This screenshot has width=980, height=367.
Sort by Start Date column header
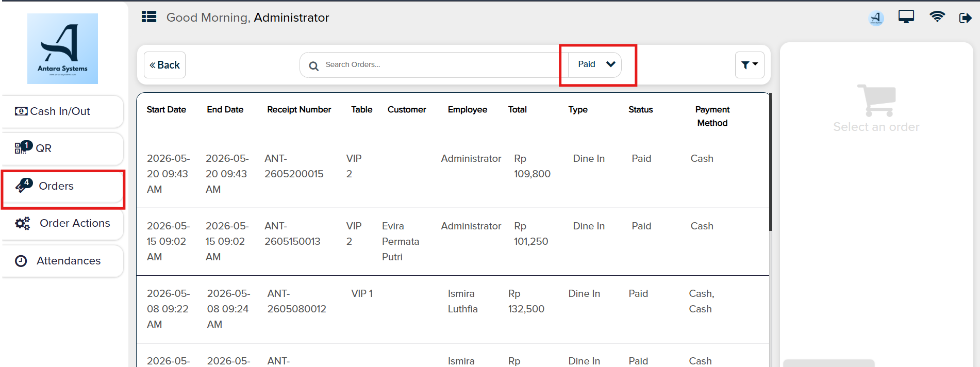[166, 109]
